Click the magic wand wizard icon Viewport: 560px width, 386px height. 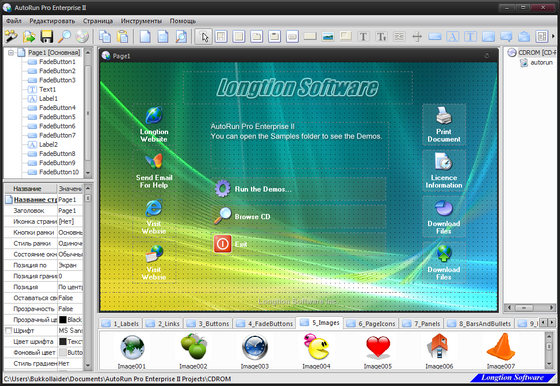[x=11, y=36]
